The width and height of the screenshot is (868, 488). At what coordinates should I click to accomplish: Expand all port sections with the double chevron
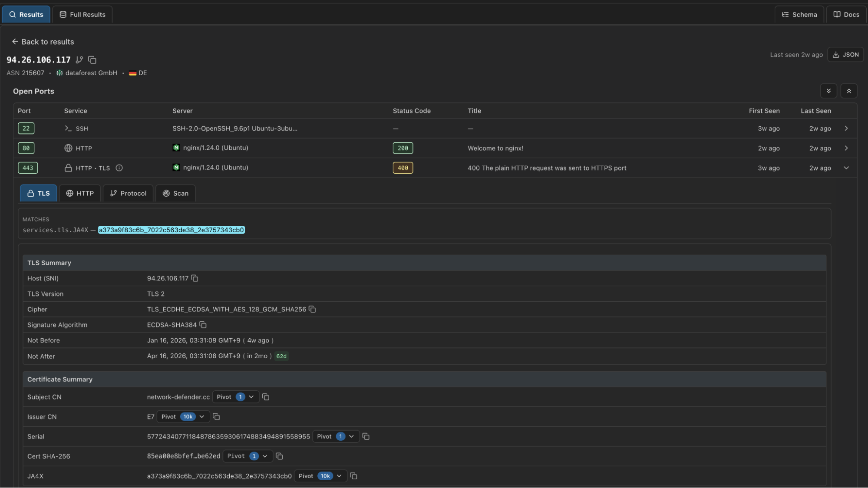click(x=828, y=91)
